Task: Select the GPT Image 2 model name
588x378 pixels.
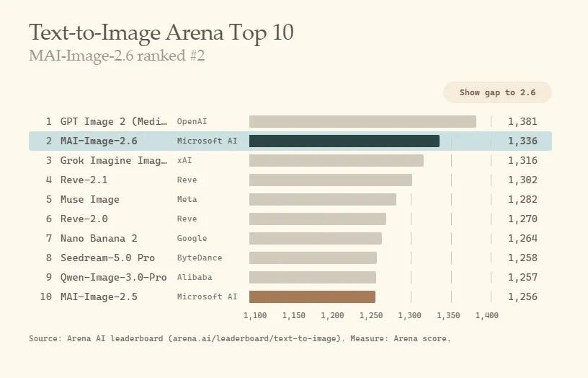Action: 114,122
